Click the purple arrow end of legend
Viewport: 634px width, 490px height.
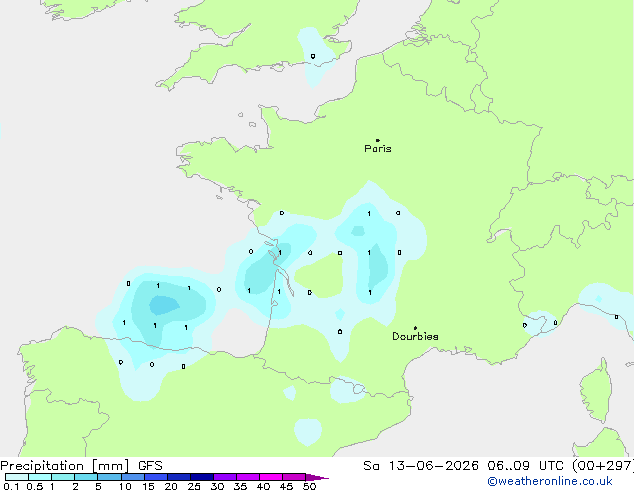click(317, 477)
